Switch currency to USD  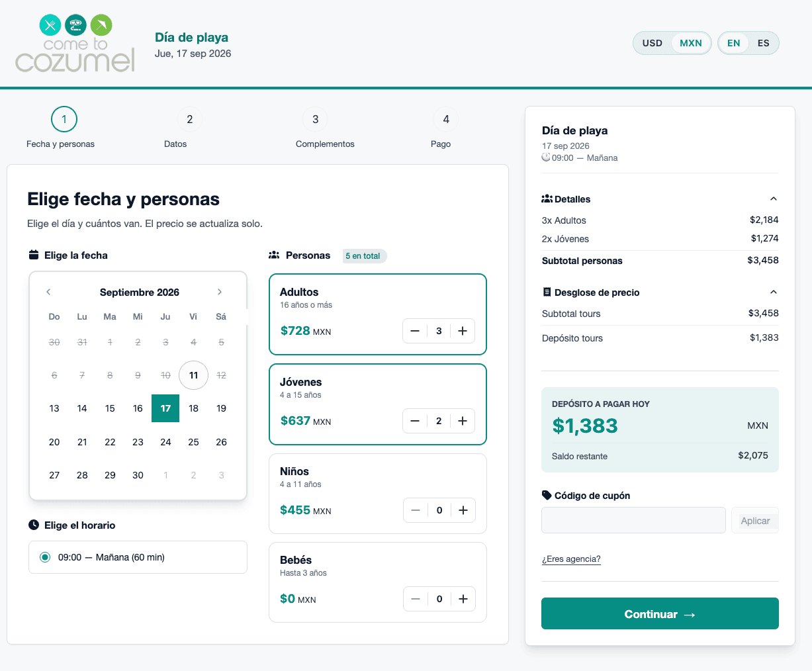[653, 43]
